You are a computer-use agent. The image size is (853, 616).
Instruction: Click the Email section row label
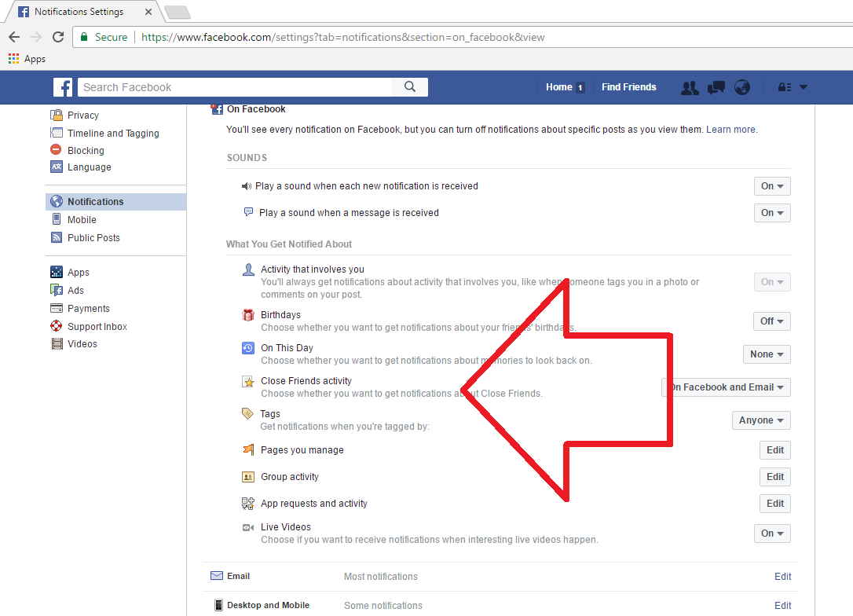click(238, 576)
